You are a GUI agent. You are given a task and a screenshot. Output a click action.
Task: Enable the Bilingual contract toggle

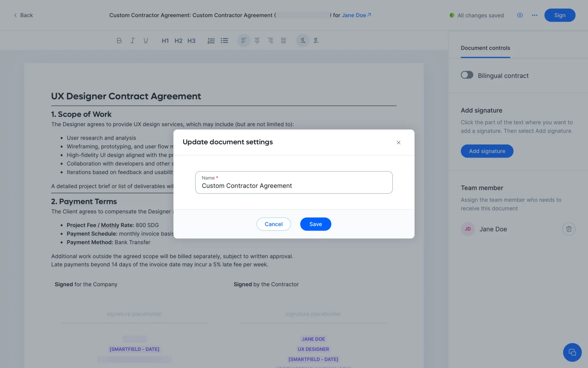tap(467, 75)
